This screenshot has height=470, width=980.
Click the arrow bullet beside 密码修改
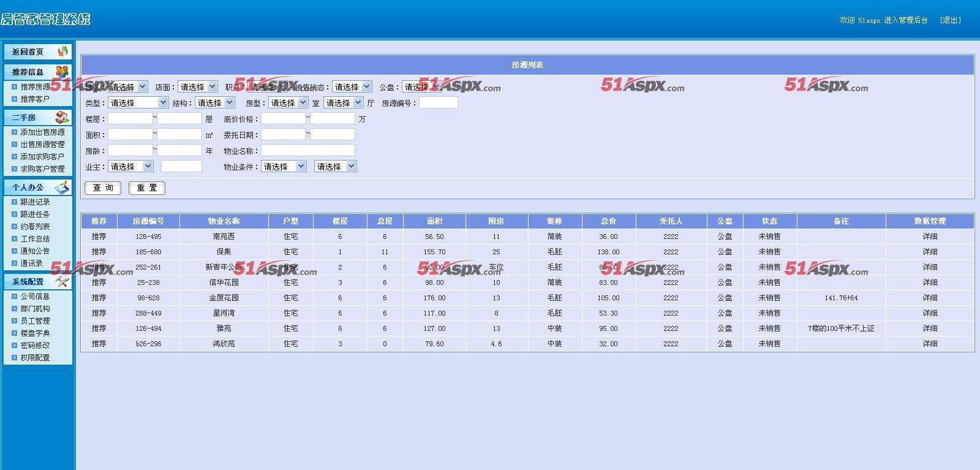click(15, 345)
